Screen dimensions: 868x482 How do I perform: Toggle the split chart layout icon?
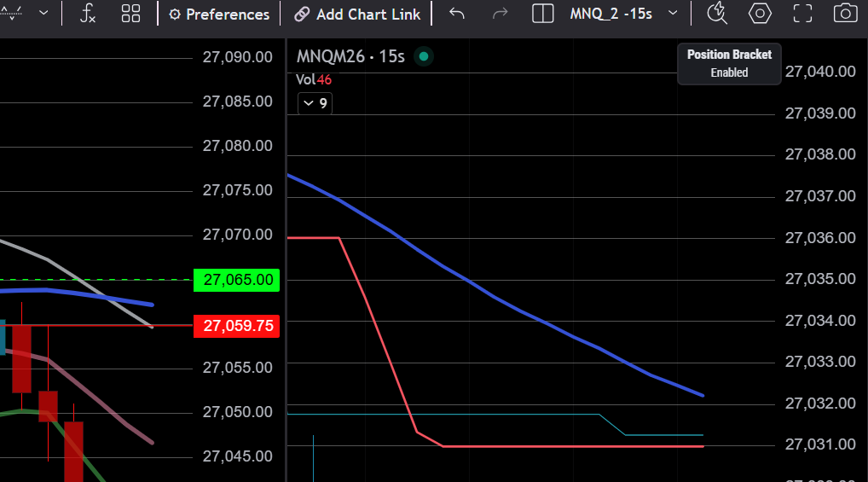click(x=542, y=14)
